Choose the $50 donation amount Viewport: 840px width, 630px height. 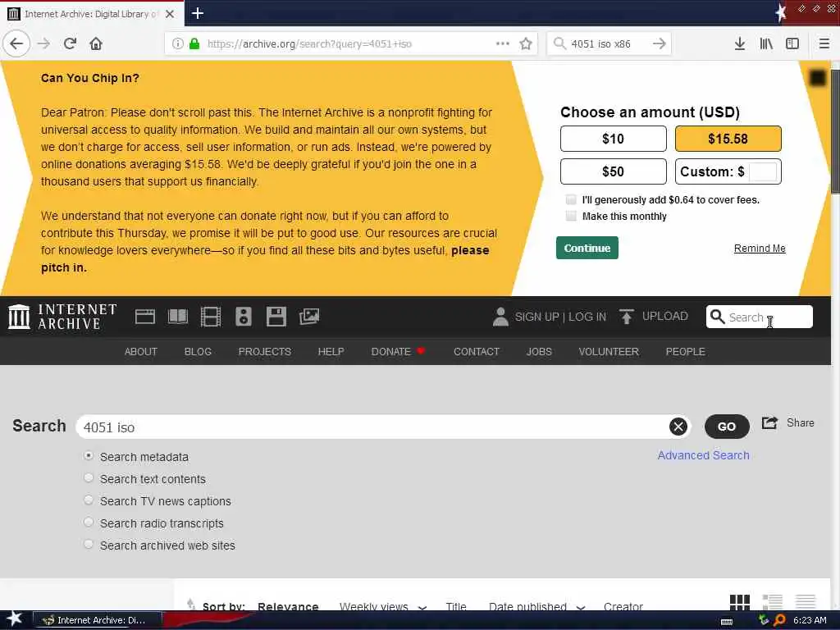(614, 171)
